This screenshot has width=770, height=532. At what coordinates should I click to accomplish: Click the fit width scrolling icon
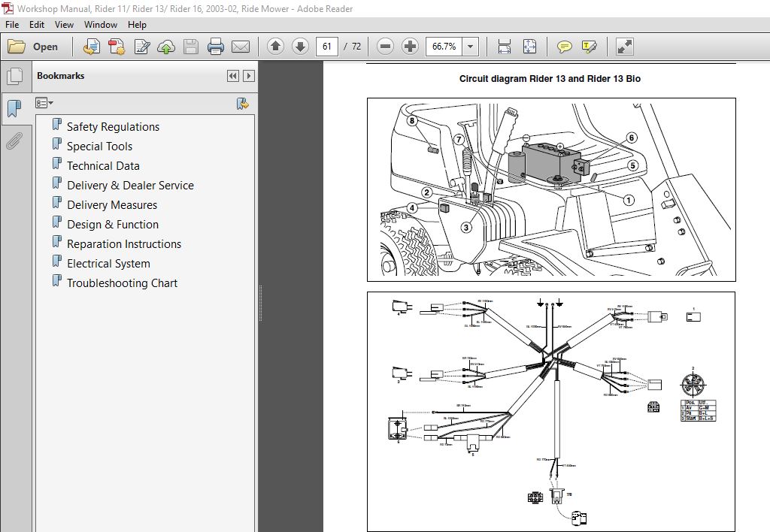click(505, 47)
